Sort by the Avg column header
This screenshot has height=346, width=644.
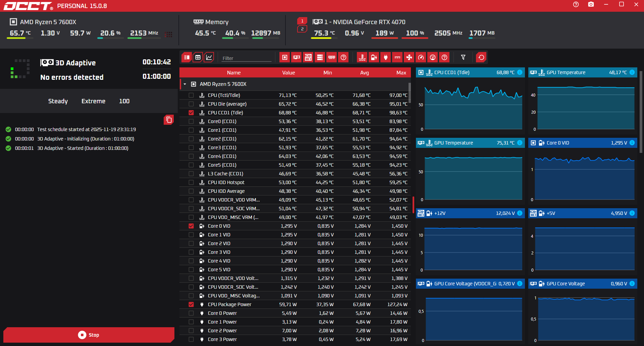(365, 73)
